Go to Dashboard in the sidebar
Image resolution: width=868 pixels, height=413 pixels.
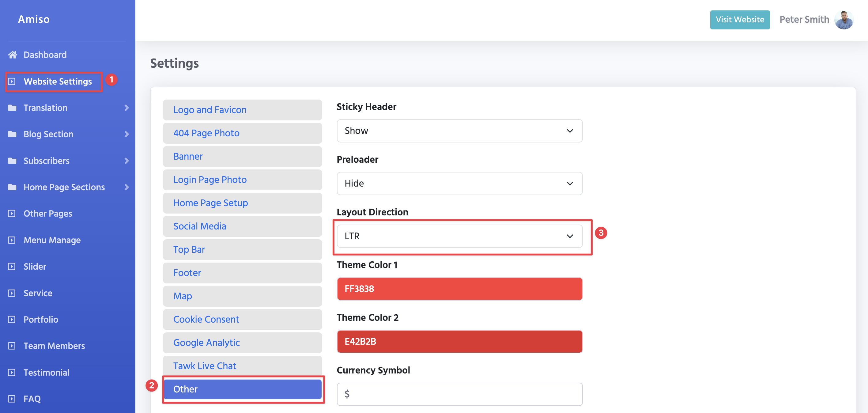[x=45, y=55]
